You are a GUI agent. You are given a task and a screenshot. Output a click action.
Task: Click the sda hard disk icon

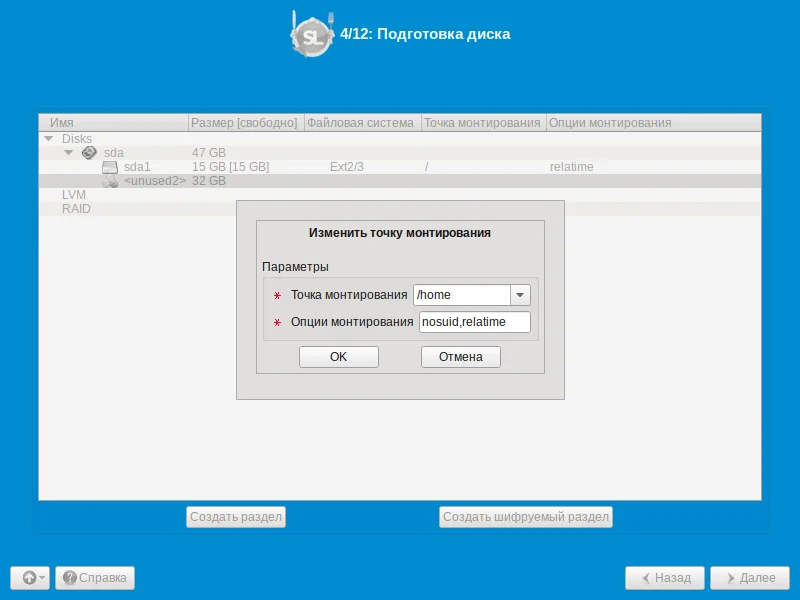[x=89, y=153]
